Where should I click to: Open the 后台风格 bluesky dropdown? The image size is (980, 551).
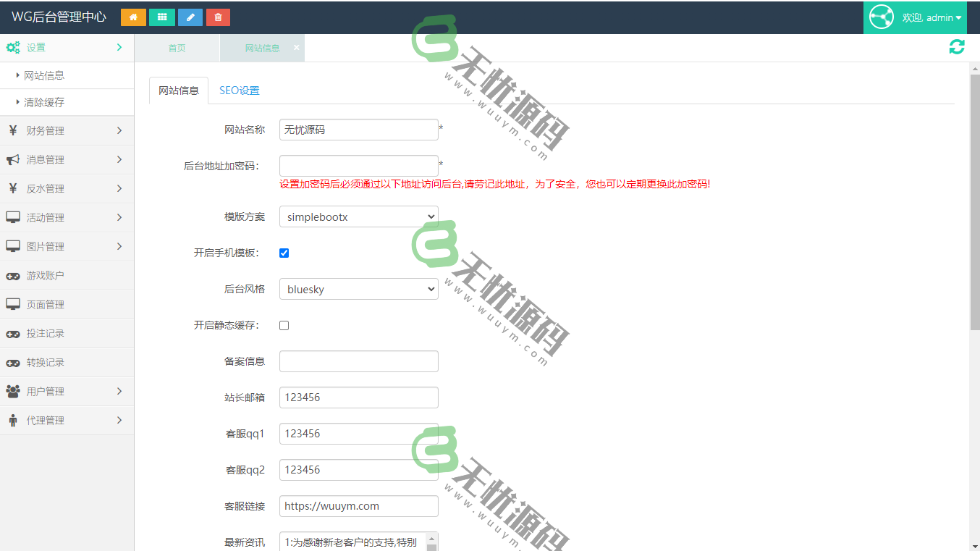(x=358, y=288)
